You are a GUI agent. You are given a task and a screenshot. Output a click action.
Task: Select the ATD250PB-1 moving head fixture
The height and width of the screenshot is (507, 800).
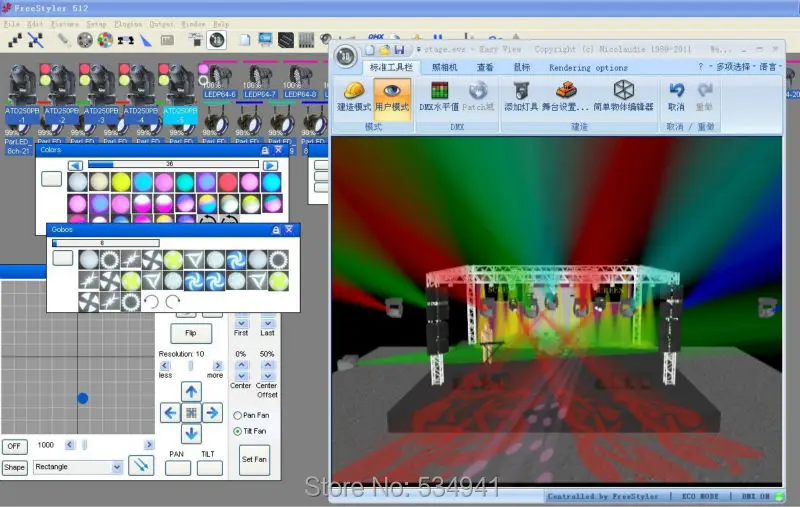pyautogui.click(x=22, y=94)
